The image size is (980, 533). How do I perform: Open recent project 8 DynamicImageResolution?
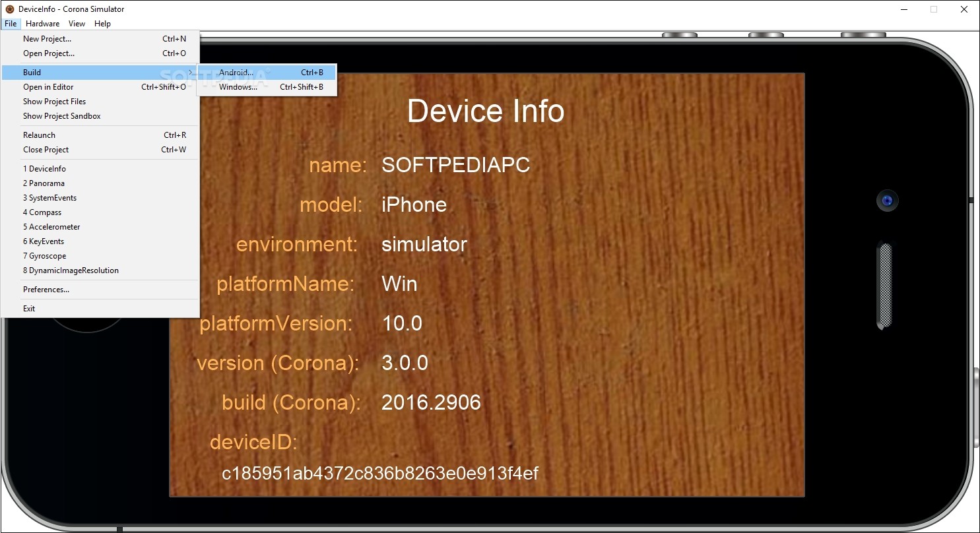coord(100,270)
